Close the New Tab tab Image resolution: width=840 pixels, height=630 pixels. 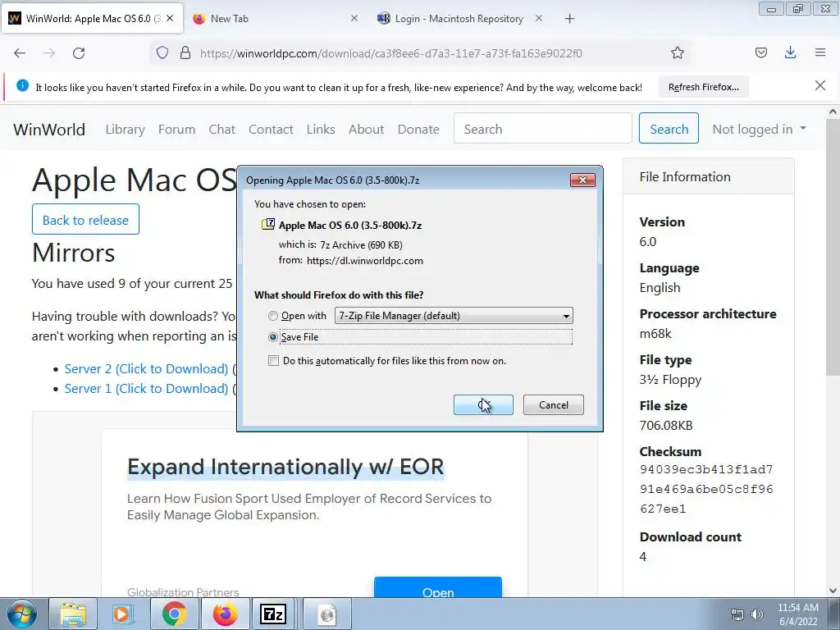click(354, 18)
